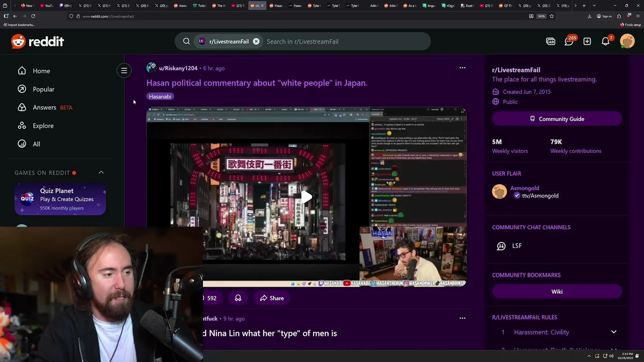The image size is (644, 362).
Task: Open options menu for the Hasan post
Action: (462, 68)
